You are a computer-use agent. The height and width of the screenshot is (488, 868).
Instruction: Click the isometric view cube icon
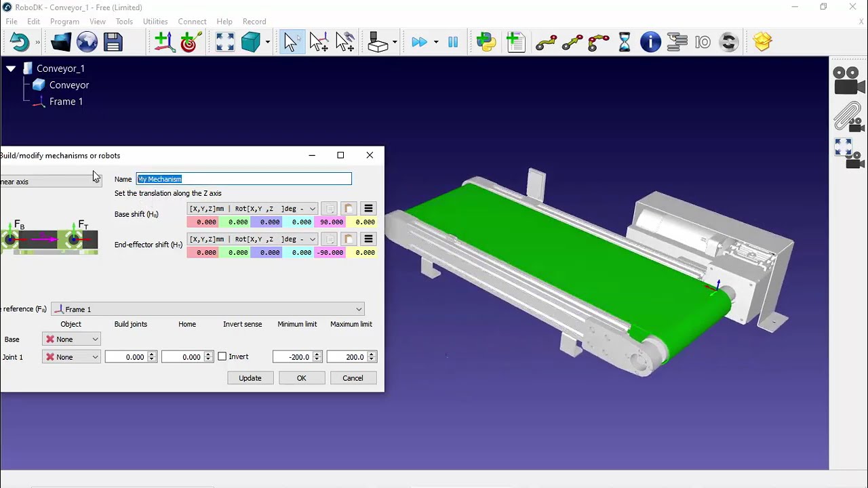[250, 42]
